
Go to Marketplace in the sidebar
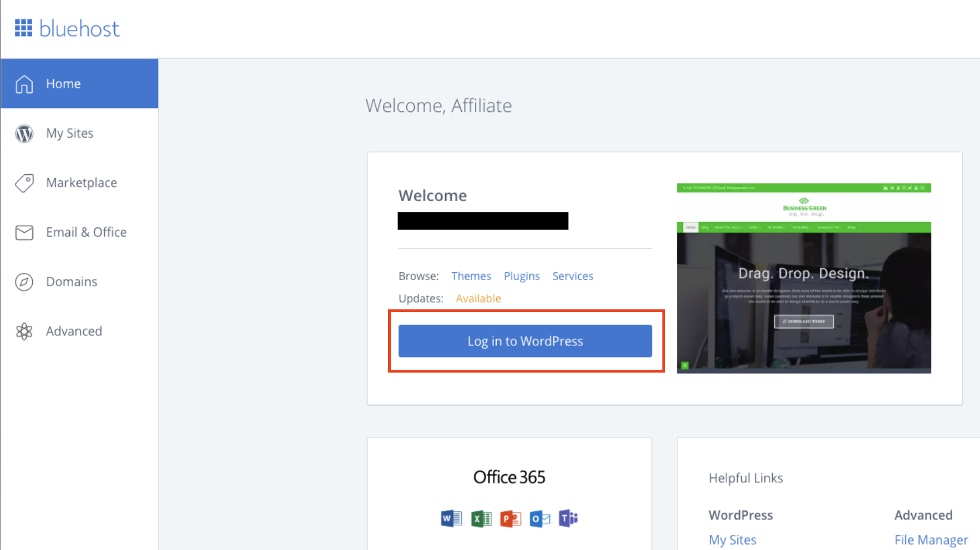(79, 183)
